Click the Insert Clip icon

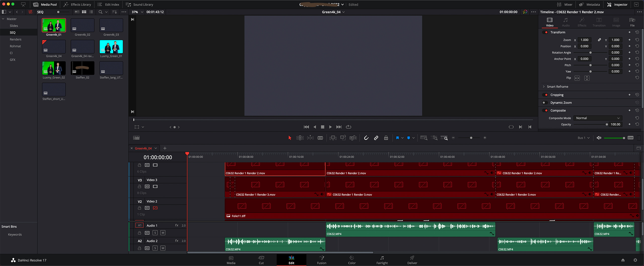(333, 138)
